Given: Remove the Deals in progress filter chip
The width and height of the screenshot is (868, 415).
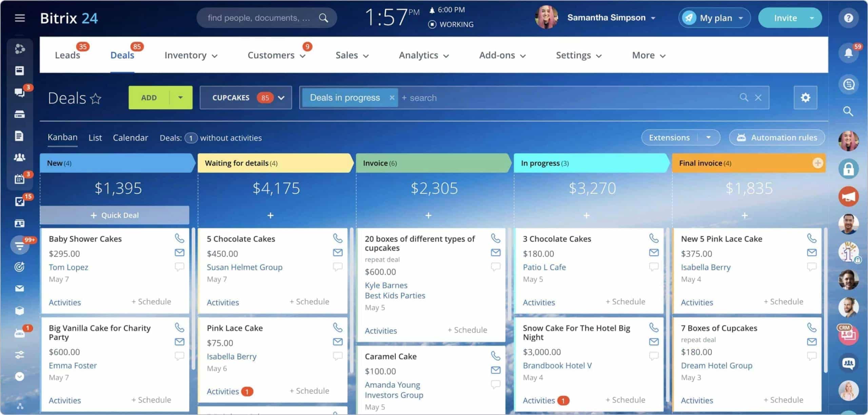Looking at the screenshot, I should pyautogui.click(x=392, y=98).
